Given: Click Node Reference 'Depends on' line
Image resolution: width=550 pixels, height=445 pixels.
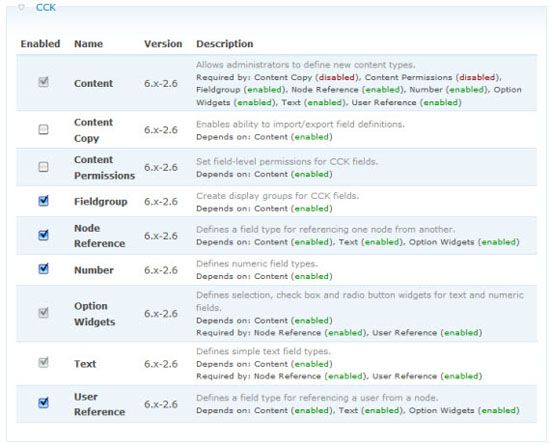Looking at the screenshot, I should tap(358, 242).
